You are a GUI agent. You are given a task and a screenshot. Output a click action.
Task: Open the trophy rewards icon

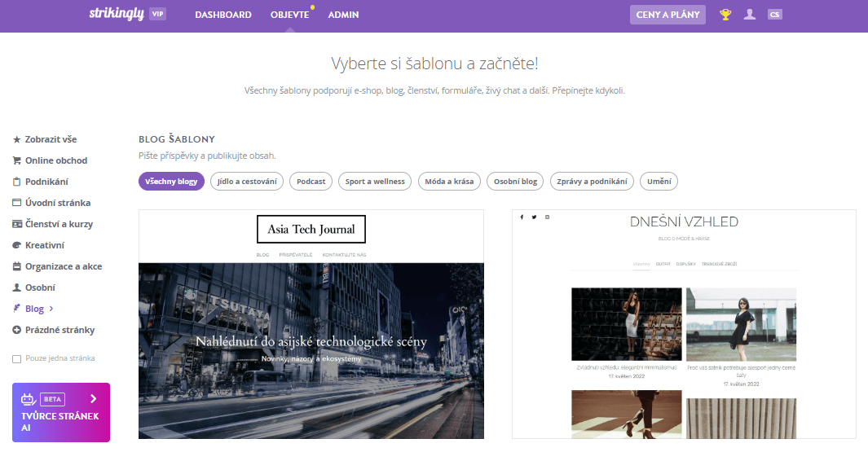tap(725, 15)
